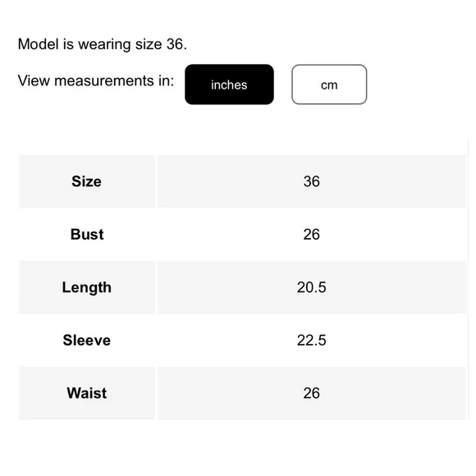Switch measurements to cm
Screen dimensions: 476x476
pos(329,85)
